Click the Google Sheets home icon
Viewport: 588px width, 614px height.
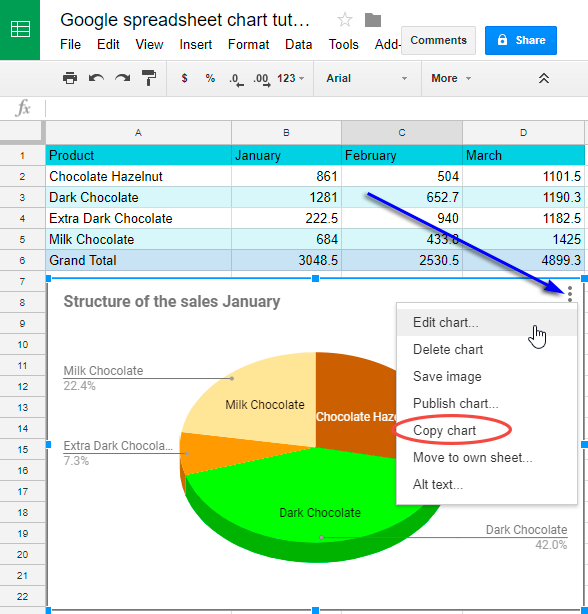tap(20, 30)
